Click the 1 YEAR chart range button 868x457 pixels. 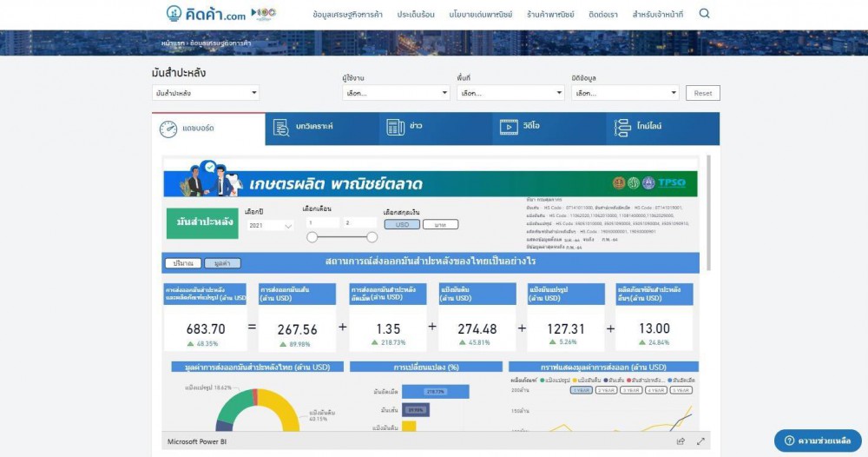coord(582,390)
